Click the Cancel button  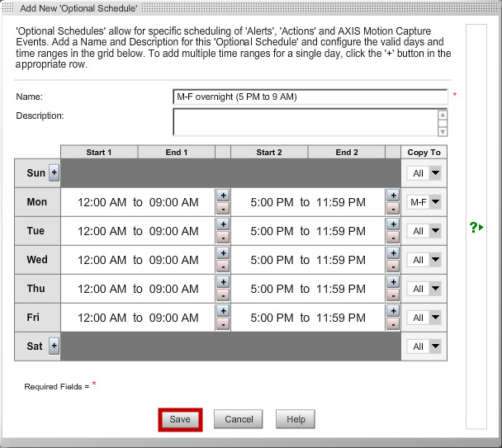(x=239, y=419)
